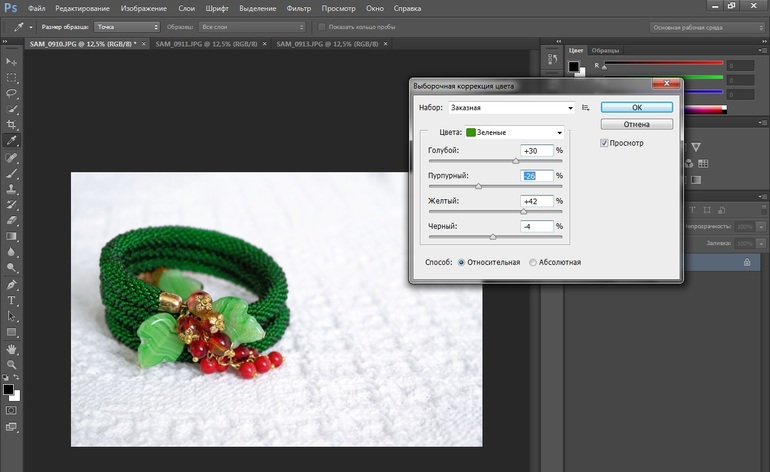Choose the Rectangular Marquee tool
Viewport: 770px width, 472px height.
click(x=12, y=76)
